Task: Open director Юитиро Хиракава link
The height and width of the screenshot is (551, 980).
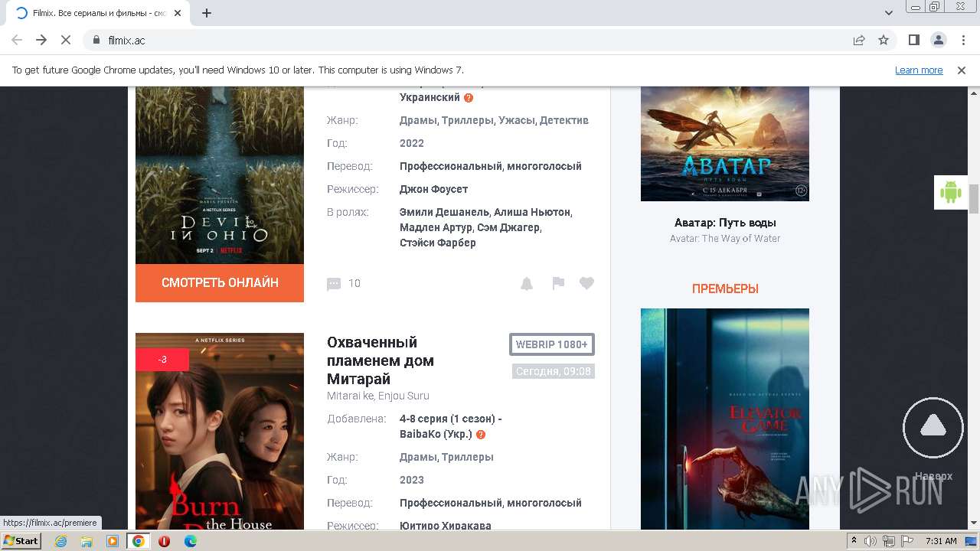Action: pos(446,526)
